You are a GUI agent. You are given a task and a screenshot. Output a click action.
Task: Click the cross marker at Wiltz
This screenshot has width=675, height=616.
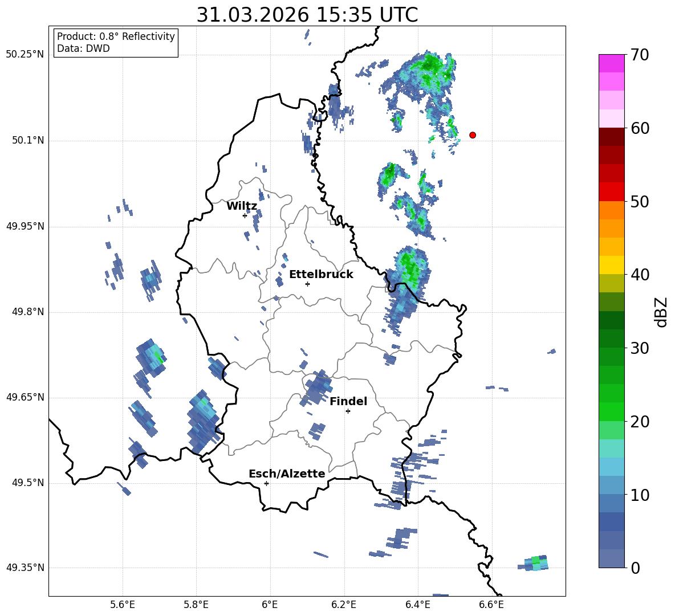(x=245, y=215)
